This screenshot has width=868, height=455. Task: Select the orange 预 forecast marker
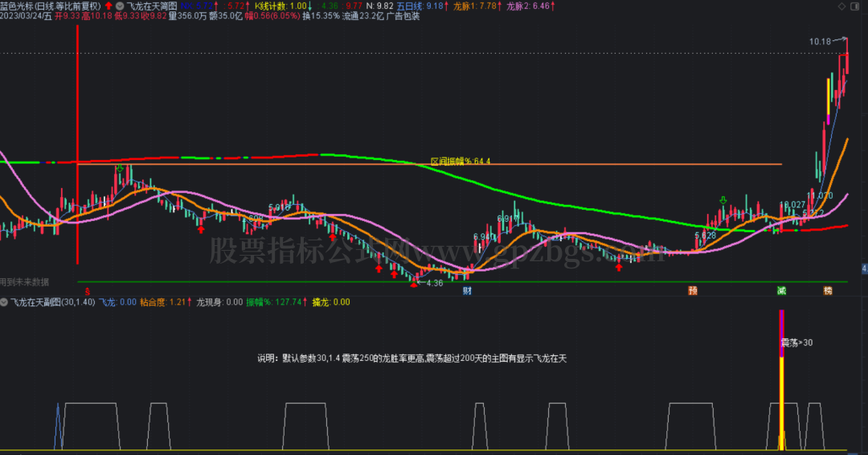[693, 290]
